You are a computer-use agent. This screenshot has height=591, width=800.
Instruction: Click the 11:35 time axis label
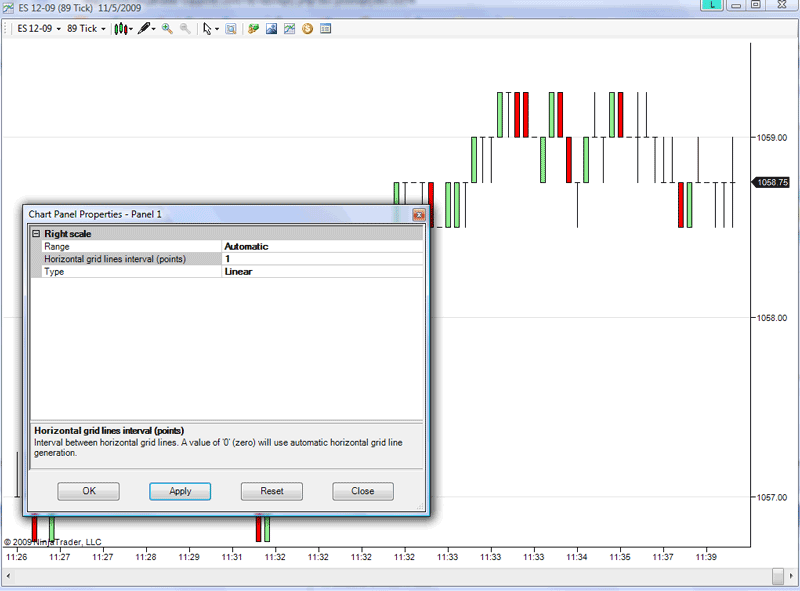[x=620, y=557]
